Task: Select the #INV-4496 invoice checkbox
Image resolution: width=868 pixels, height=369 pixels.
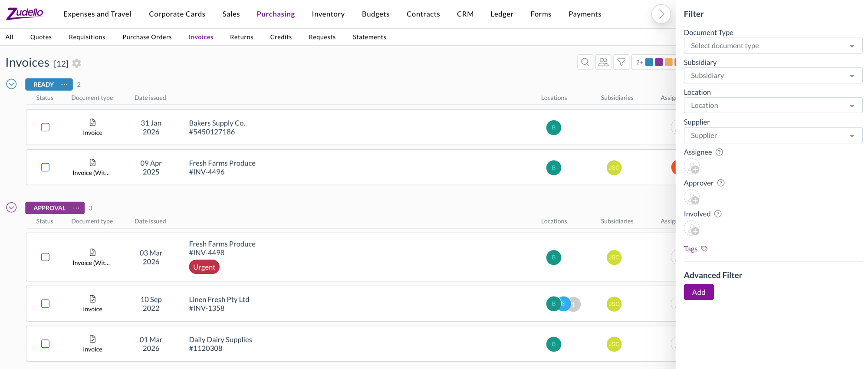Action: (x=45, y=167)
